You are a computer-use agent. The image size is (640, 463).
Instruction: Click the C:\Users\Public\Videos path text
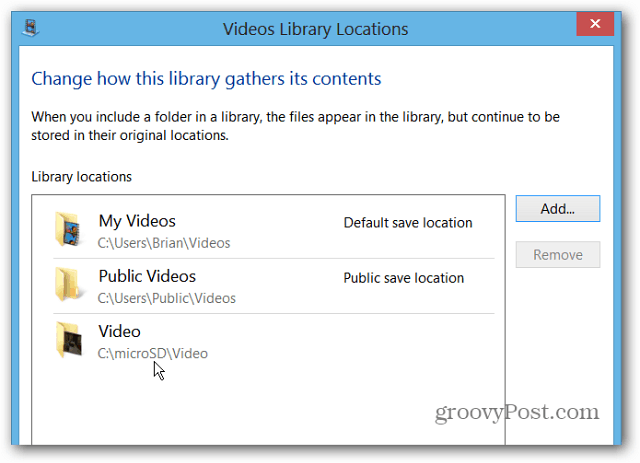pyautogui.click(x=167, y=298)
